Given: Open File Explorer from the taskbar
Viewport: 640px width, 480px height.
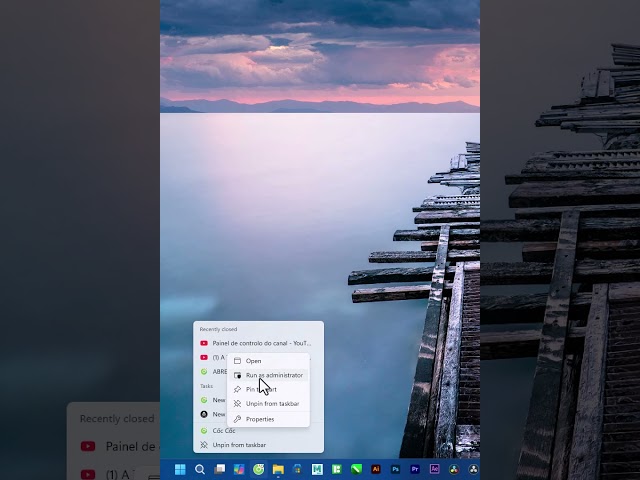Looking at the screenshot, I should point(278,469).
